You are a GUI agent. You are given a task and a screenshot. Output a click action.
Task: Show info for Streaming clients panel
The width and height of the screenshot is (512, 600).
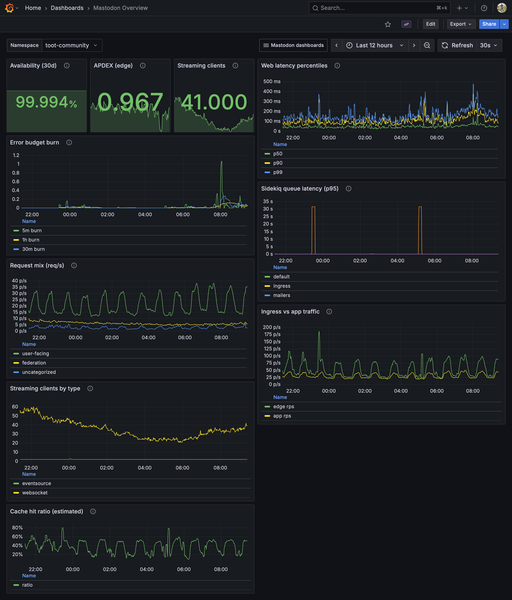pos(235,66)
